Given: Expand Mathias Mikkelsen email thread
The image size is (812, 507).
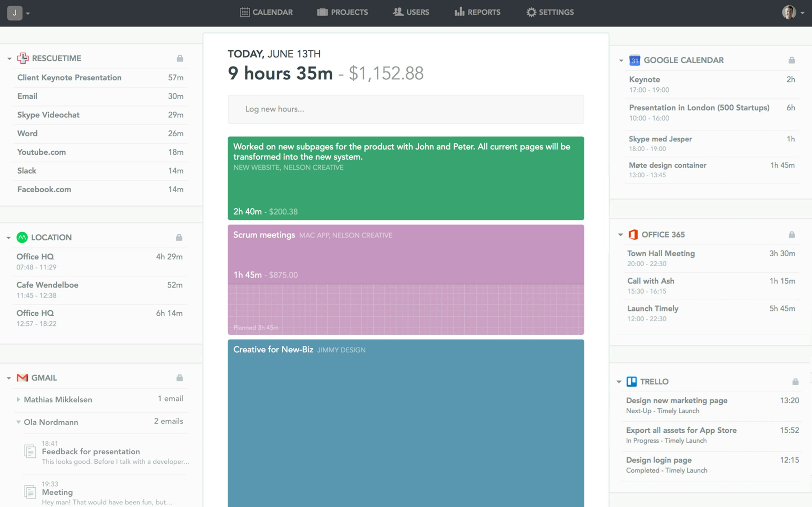Looking at the screenshot, I should [x=18, y=399].
